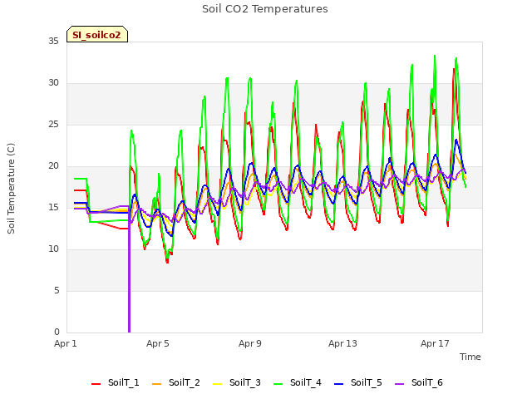Toggle the SoilT_4 legend entry

click(298, 382)
